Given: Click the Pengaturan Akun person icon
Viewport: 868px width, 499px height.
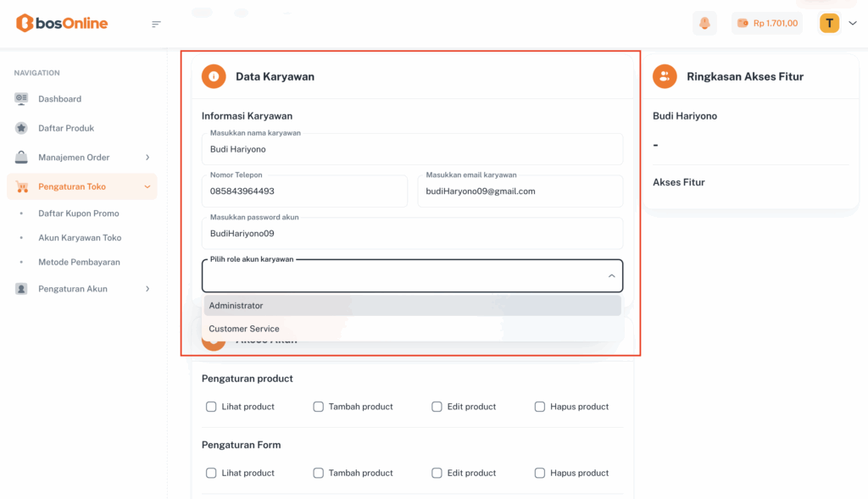Looking at the screenshot, I should (21, 289).
